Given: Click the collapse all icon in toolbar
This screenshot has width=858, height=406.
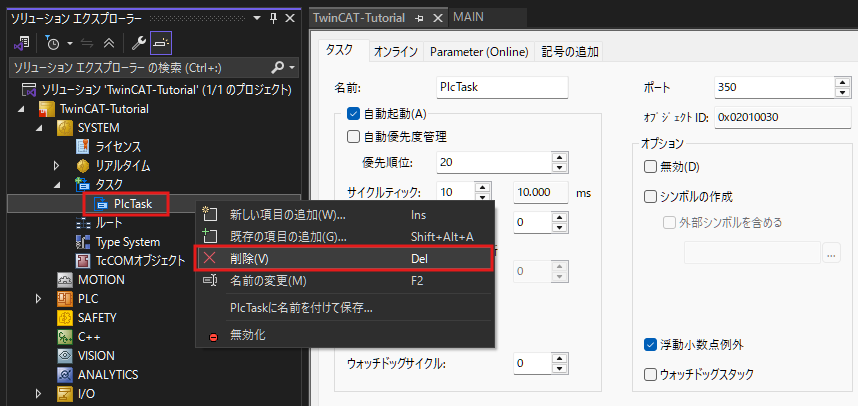Looking at the screenshot, I should click(108, 44).
